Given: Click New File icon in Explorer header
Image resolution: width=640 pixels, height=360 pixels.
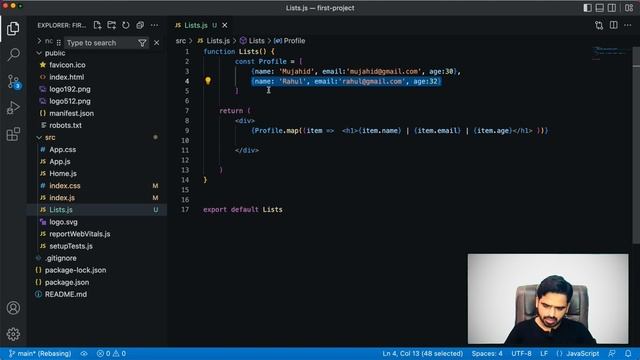Looking at the screenshot, I should tap(97, 25).
